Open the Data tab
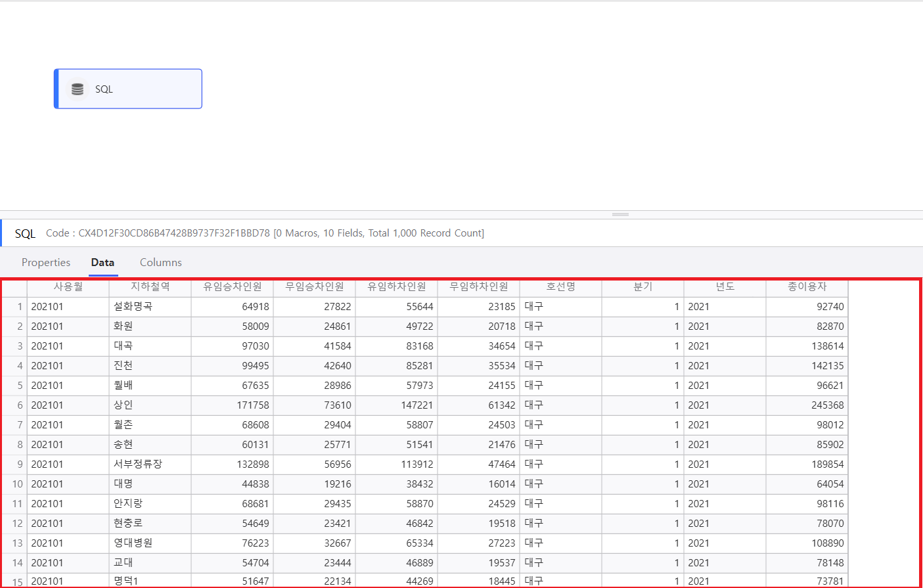 tap(102, 262)
